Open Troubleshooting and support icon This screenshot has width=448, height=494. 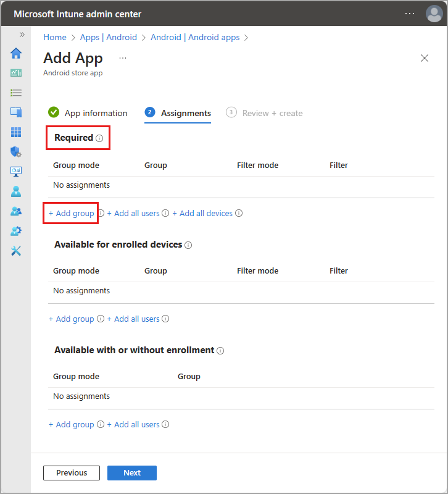pyautogui.click(x=16, y=251)
